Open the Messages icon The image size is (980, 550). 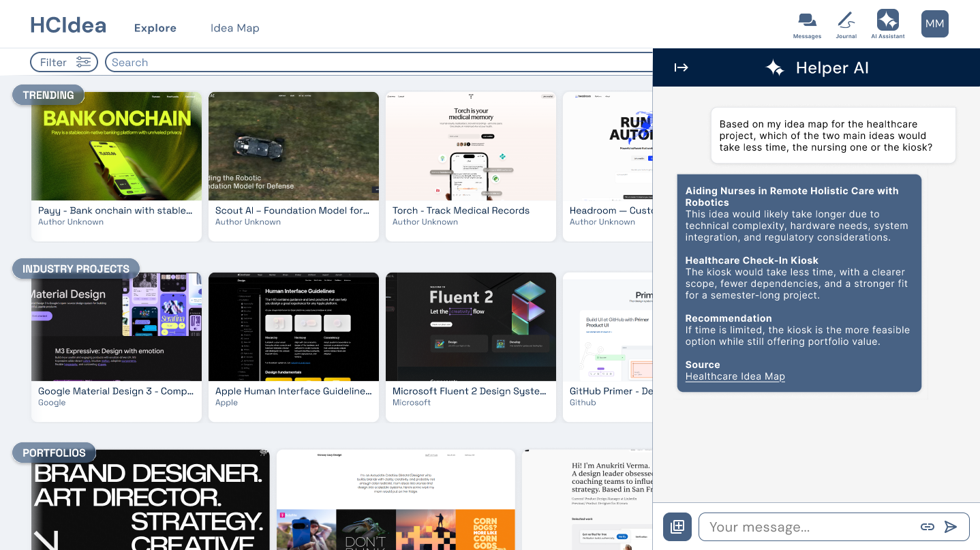pyautogui.click(x=807, y=25)
